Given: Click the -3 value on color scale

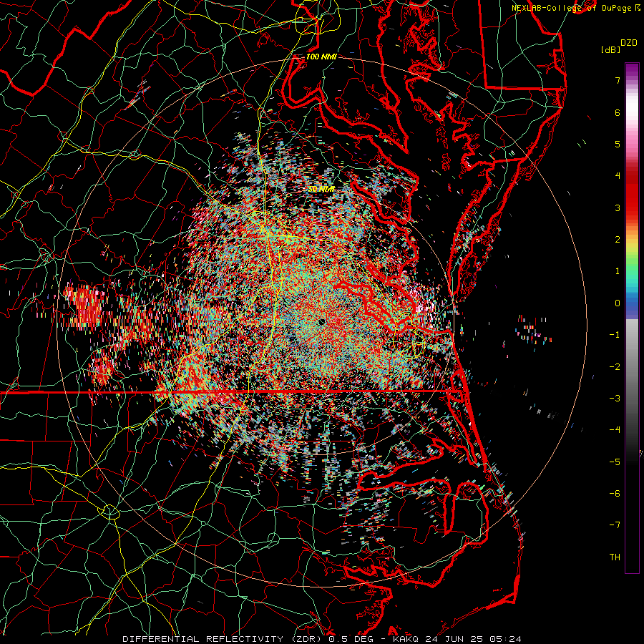Looking at the screenshot, I should point(615,399).
